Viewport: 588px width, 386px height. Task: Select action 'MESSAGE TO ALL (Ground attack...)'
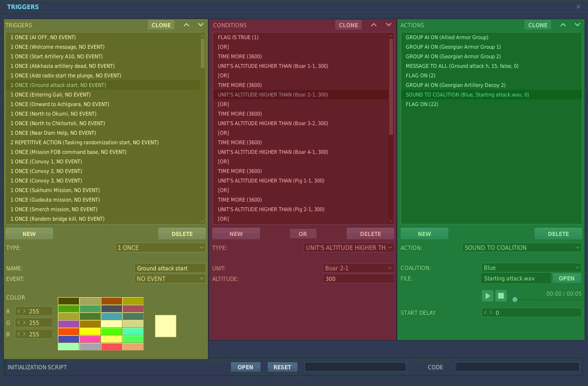pyautogui.click(x=491, y=66)
